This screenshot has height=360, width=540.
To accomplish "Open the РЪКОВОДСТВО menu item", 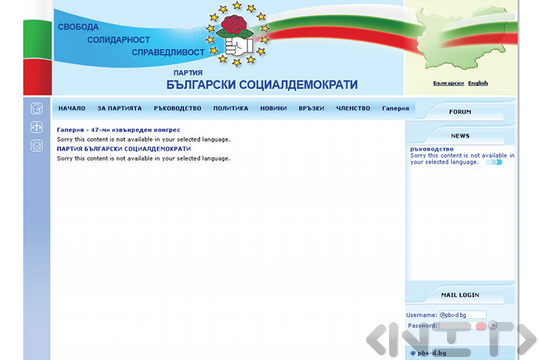I will tap(177, 108).
